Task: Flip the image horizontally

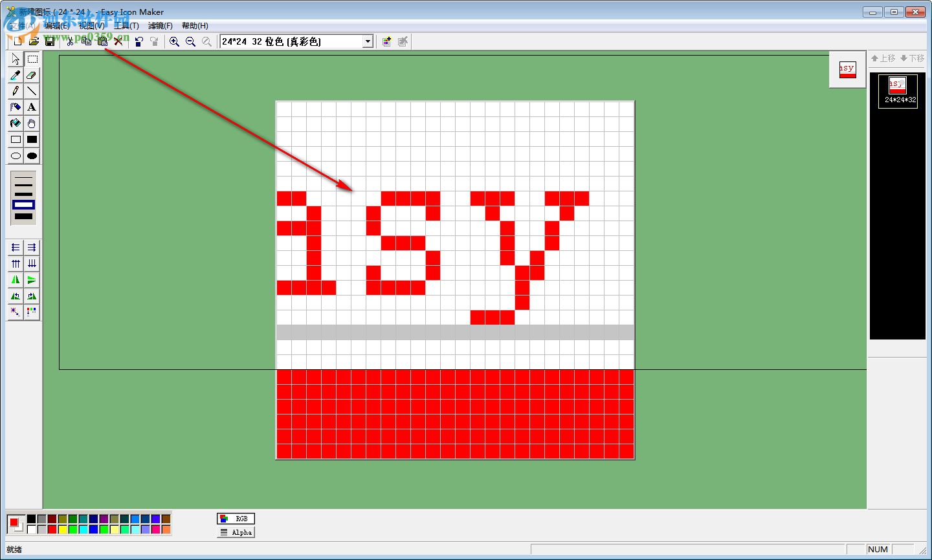Action: tap(16, 280)
